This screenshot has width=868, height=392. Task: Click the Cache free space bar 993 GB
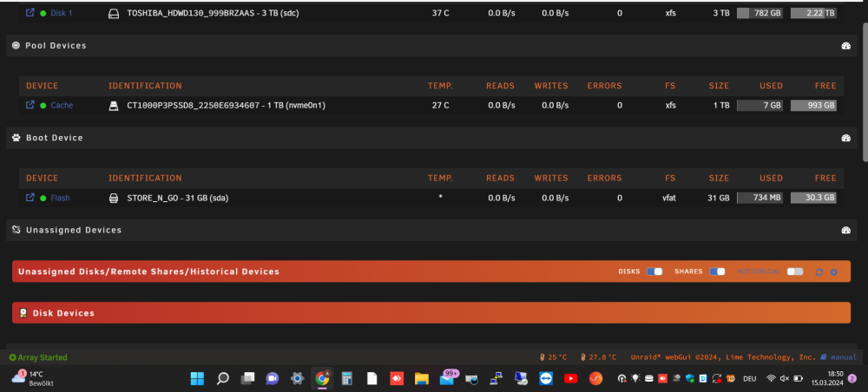click(x=813, y=105)
